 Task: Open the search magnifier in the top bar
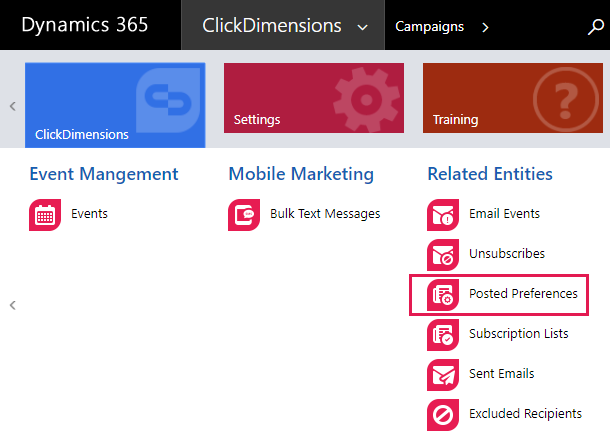(595, 27)
